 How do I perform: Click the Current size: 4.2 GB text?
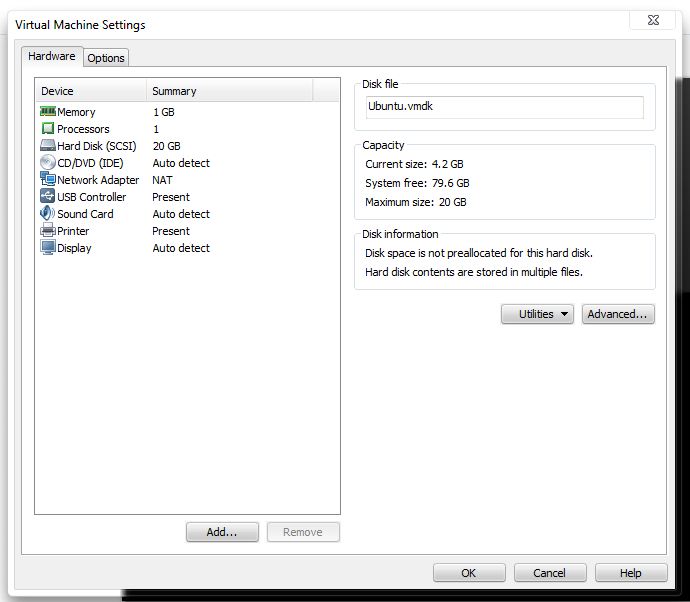coord(414,164)
